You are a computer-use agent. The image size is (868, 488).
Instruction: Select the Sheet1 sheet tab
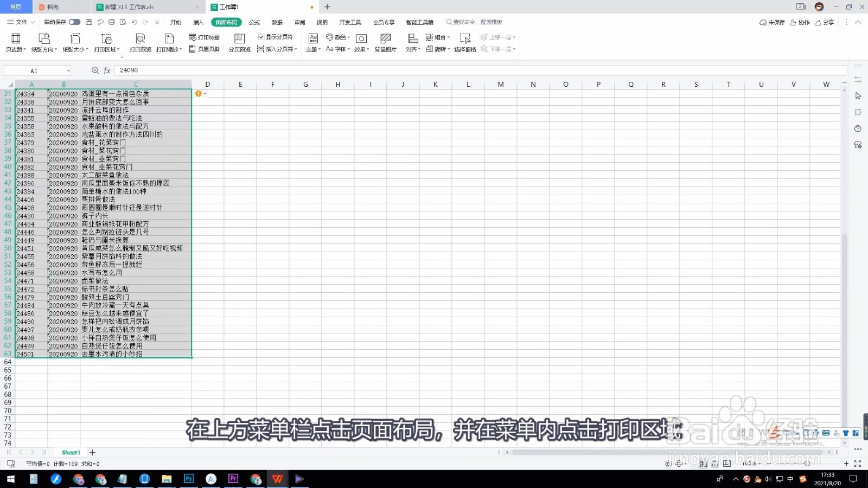click(71, 452)
